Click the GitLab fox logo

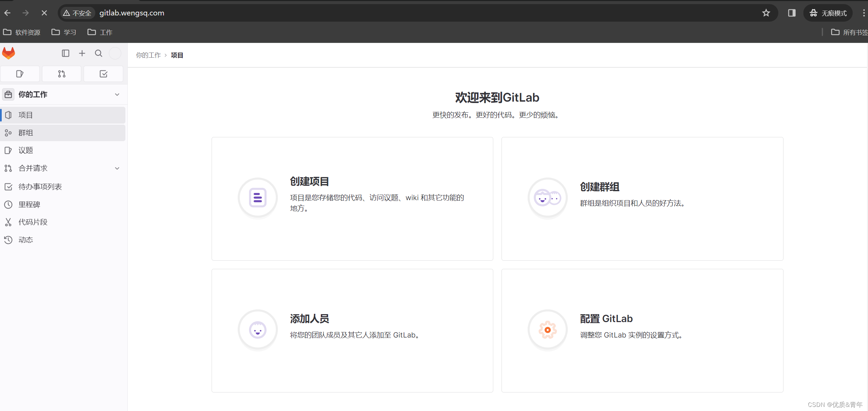pos(9,53)
